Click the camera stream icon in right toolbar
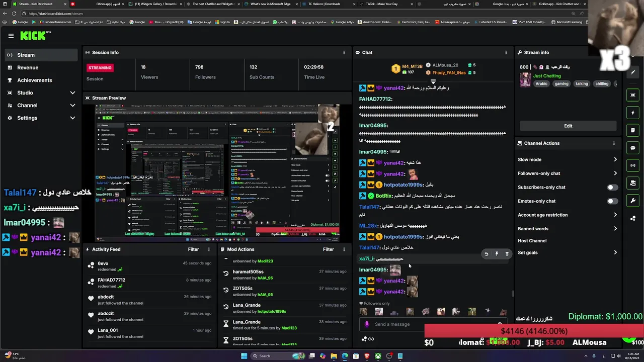 click(633, 183)
